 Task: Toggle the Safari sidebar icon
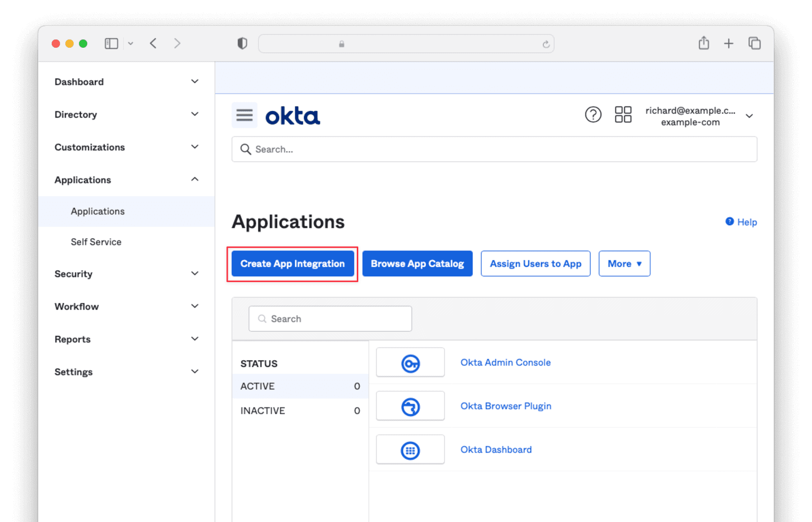pos(111,44)
